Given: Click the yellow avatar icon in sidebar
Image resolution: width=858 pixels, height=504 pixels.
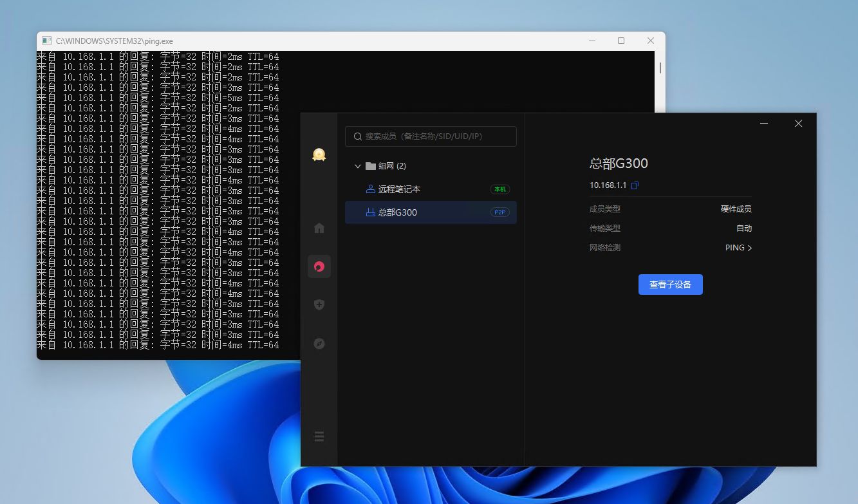Looking at the screenshot, I should click(319, 154).
